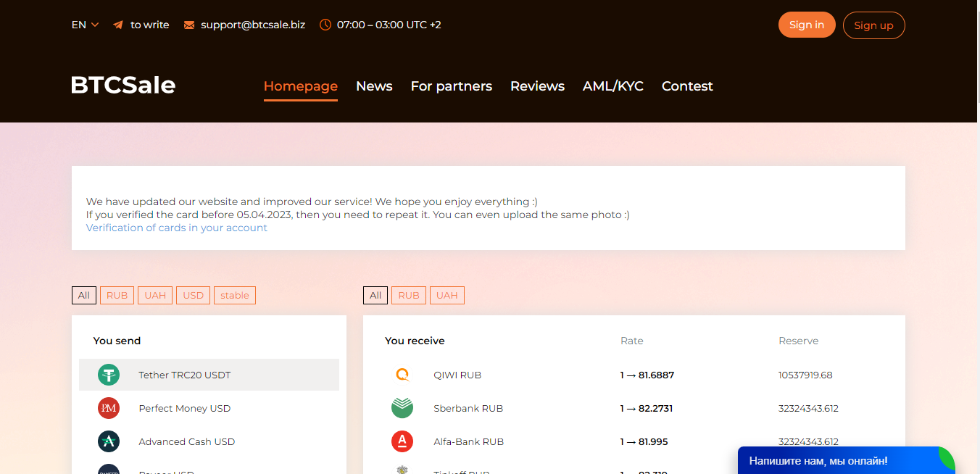Click the BTCSale logo

point(123,86)
